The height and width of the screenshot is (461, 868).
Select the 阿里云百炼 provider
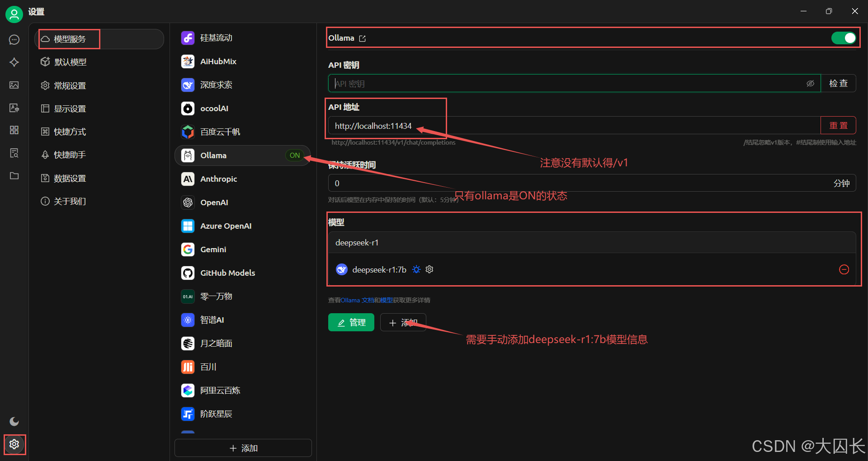(x=242, y=390)
